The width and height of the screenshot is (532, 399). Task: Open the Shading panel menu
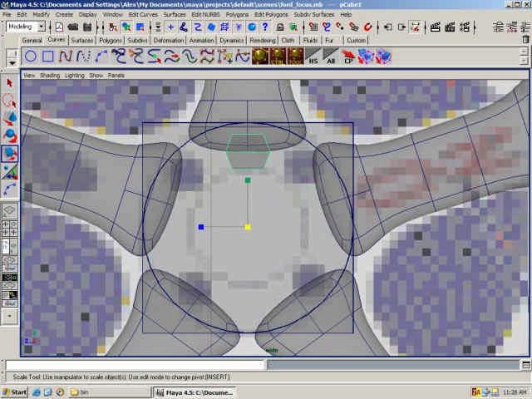(x=51, y=75)
